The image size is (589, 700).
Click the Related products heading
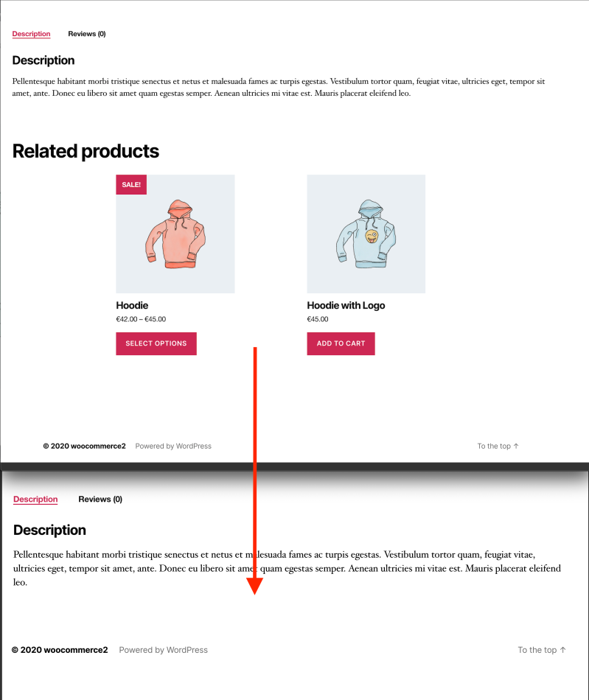86,151
